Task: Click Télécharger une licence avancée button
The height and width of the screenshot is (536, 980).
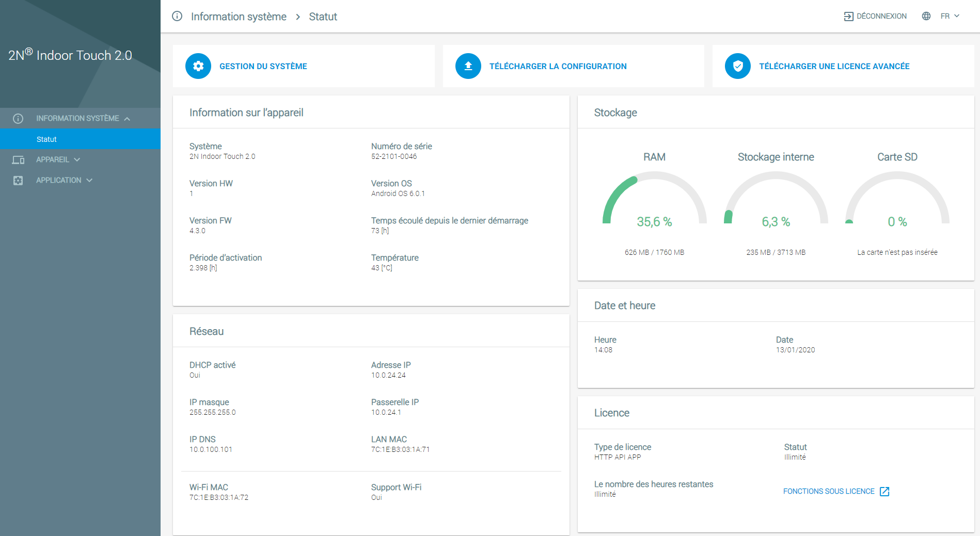Action: tap(843, 66)
